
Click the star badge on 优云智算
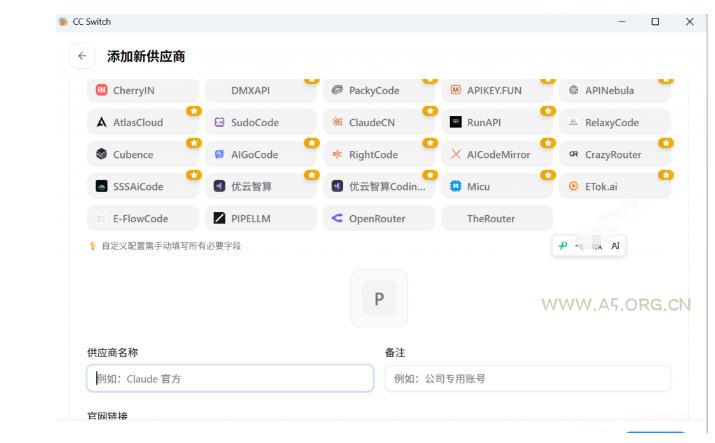pyautogui.click(x=312, y=175)
